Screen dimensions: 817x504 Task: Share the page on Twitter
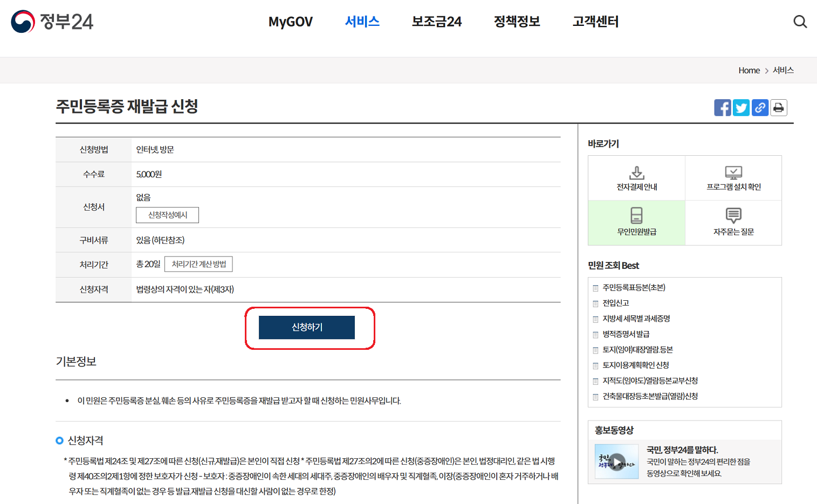pos(741,107)
